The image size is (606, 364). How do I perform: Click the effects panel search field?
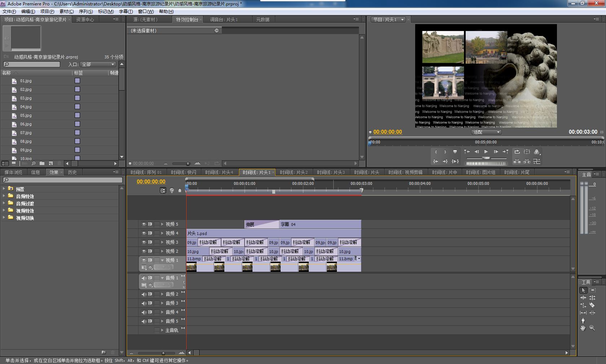pos(63,180)
